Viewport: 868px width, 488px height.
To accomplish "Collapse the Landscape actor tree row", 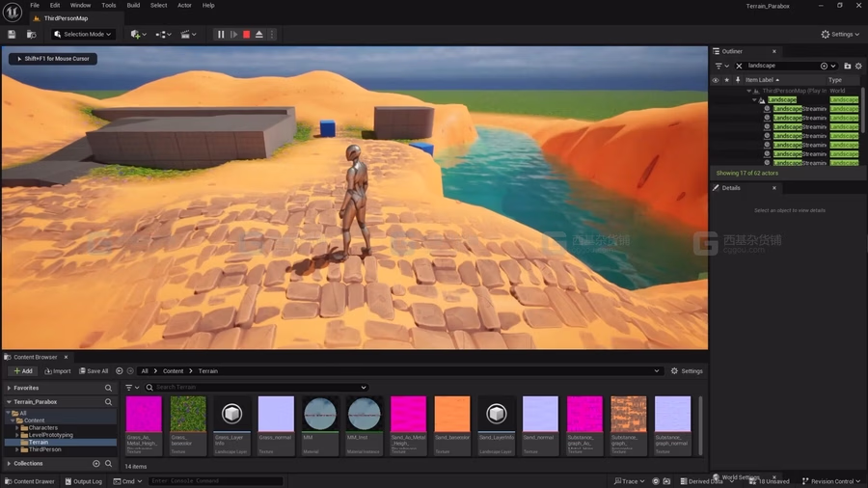I will [x=754, y=100].
